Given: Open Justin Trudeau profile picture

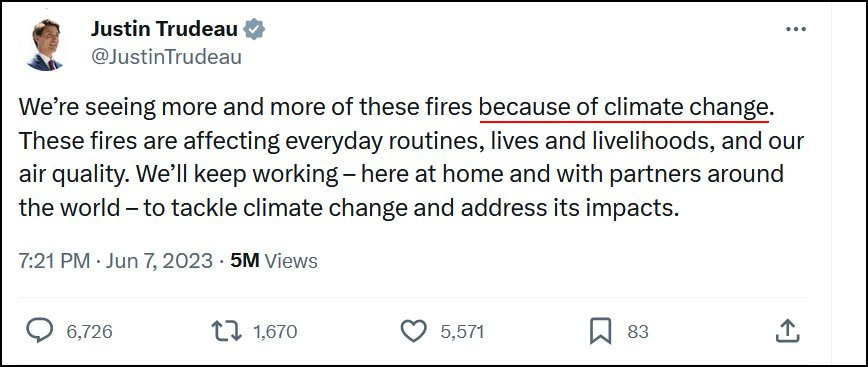Looking at the screenshot, I should tap(45, 44).
